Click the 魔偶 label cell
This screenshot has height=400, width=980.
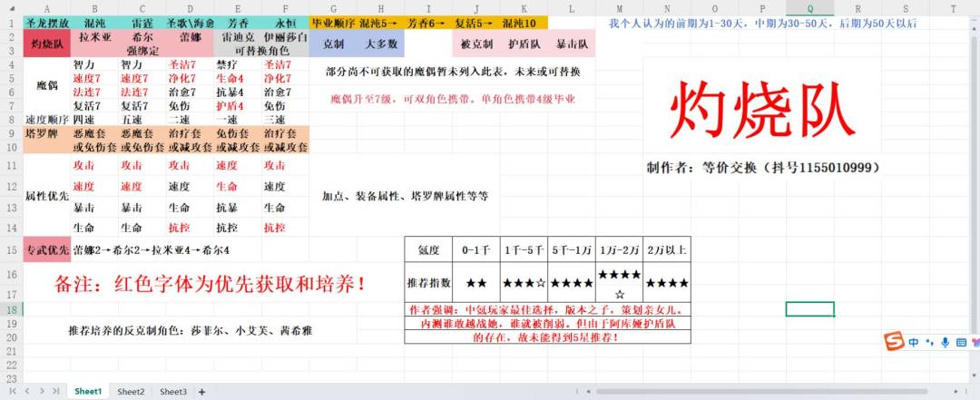[47, 85]
